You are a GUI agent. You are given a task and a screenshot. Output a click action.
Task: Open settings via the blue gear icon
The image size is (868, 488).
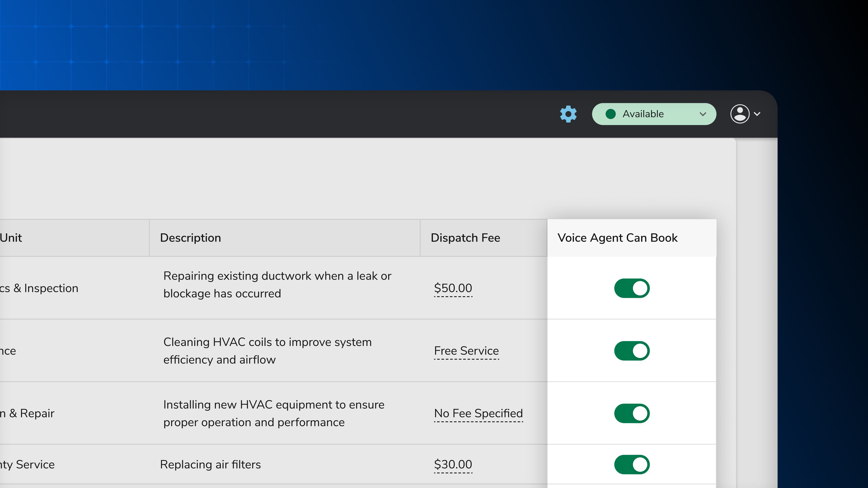click(x=568, y=114)
